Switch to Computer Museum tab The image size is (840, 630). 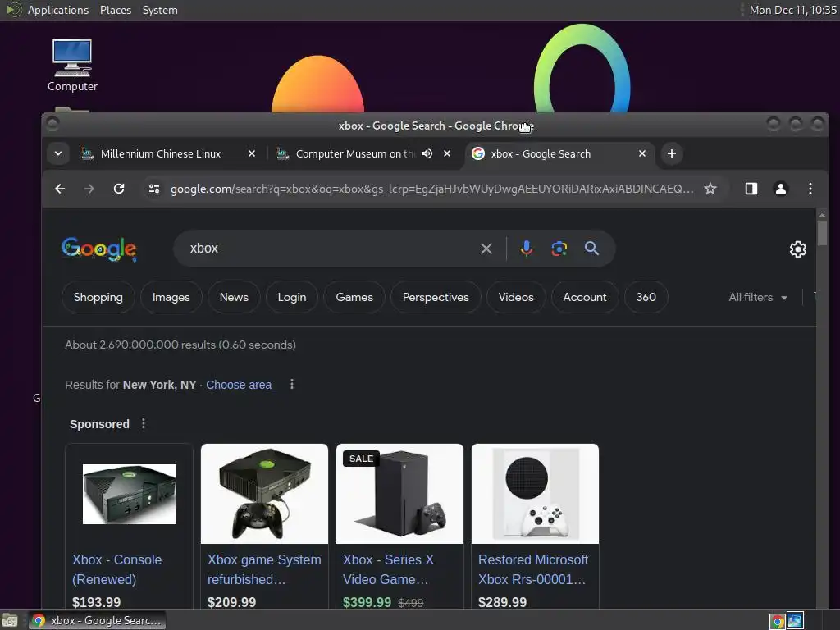click(354, 153)
